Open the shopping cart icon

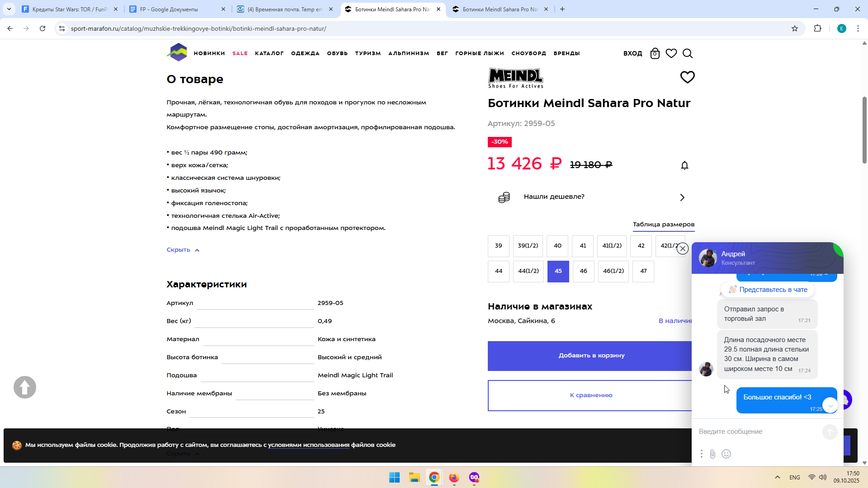coord(655,53)
